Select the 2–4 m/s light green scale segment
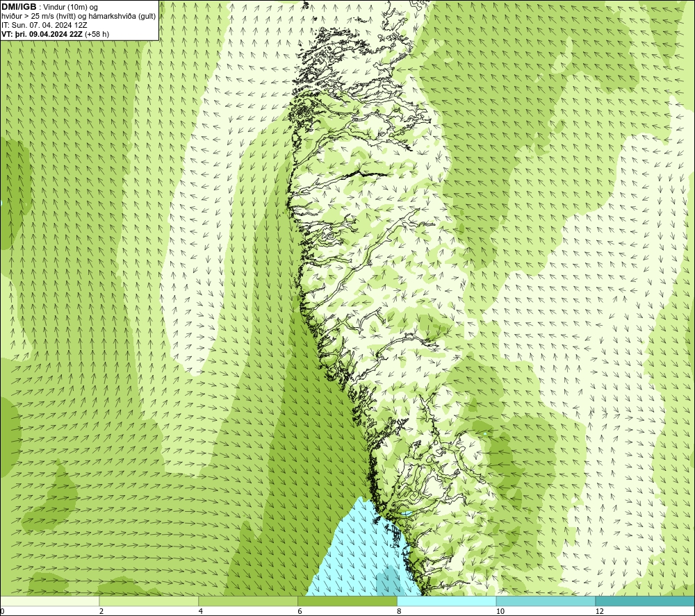Screen dimensions: 695x616 pyautogui.click(x=149, y=601)
